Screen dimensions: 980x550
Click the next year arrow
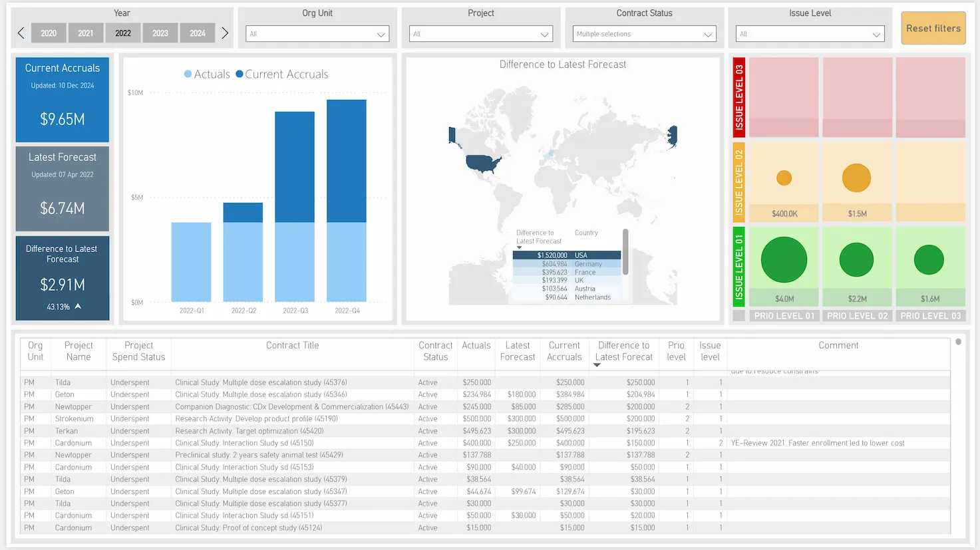225,33
